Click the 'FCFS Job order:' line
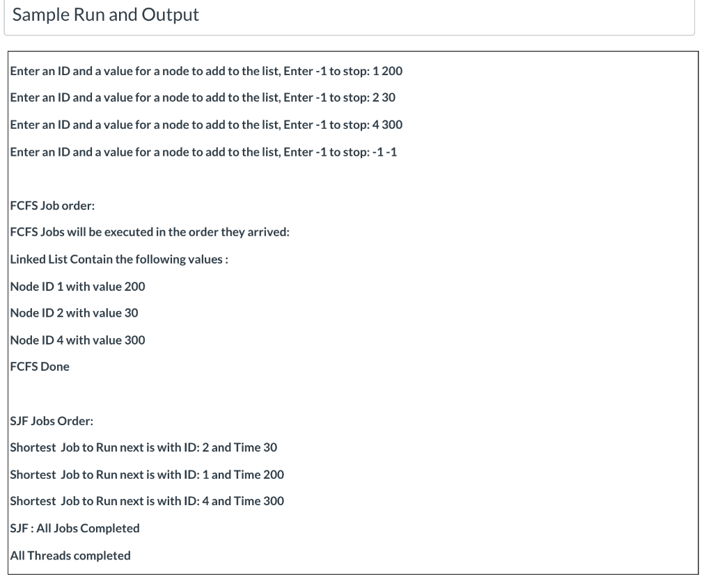Viewport: 713px width, 588px height. (x=52, y=206)
